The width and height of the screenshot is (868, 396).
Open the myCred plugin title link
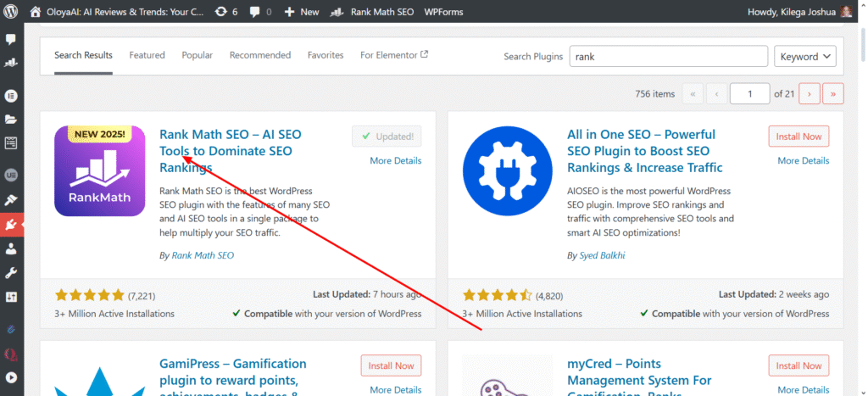coord(639,376)
